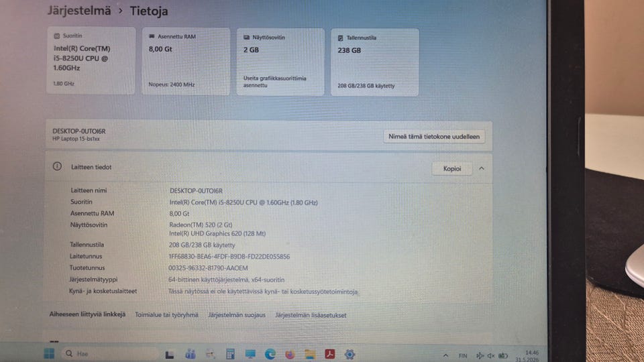Click the processor chip icon on Suoritin card
644x362 pixels.
click(x=56, y=36)
